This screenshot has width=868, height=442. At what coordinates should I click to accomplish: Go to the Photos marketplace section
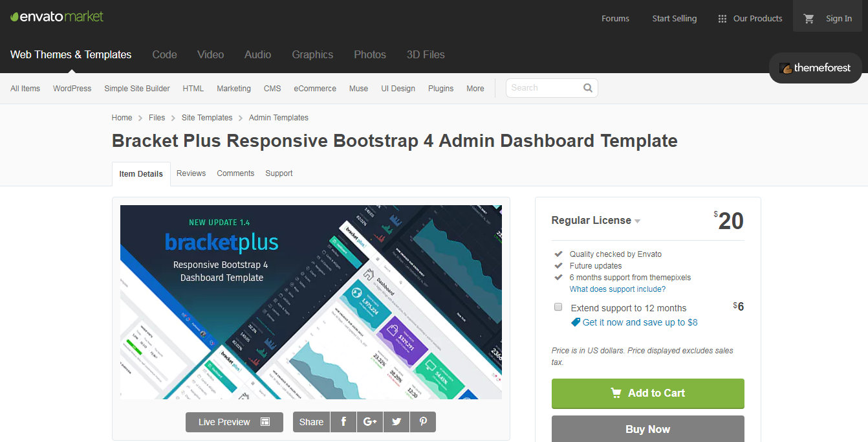370,55
